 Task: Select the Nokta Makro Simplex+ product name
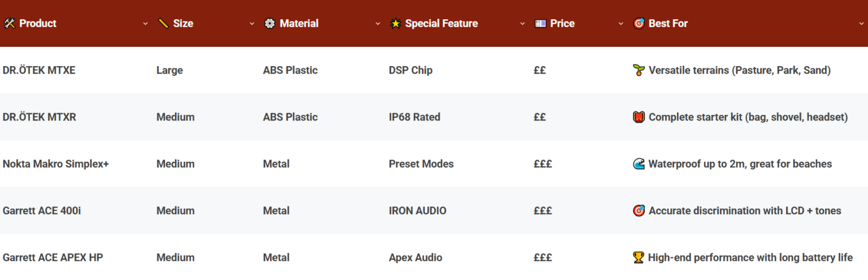coord(56,164)
